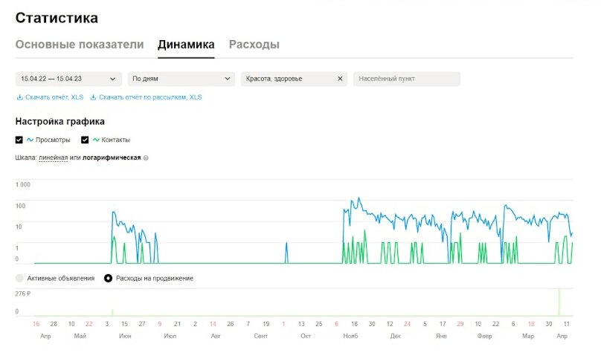
Task: Click the Июл month label
Action: coord(170,336)
